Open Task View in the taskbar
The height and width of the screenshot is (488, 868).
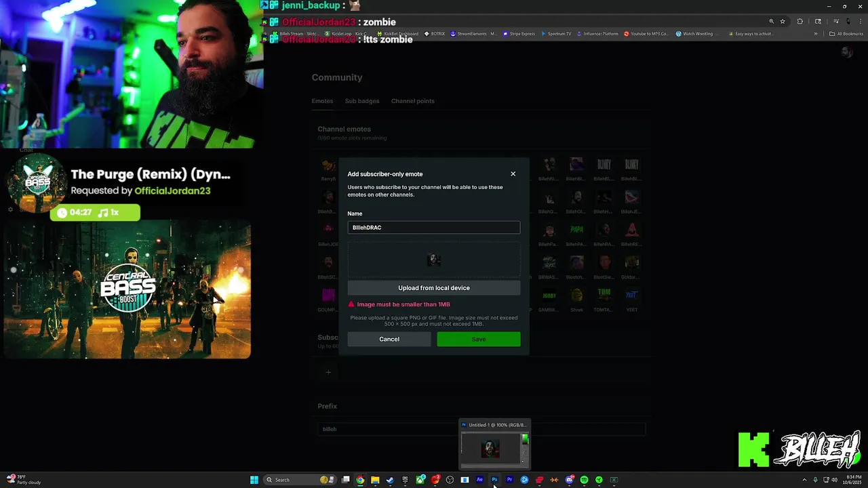[345, 480]
